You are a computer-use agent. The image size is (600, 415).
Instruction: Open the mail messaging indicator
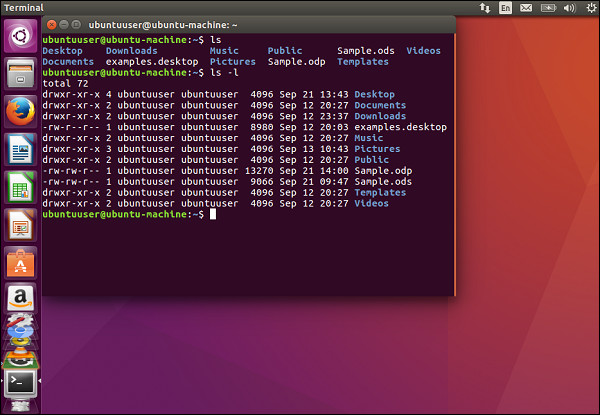527,7
